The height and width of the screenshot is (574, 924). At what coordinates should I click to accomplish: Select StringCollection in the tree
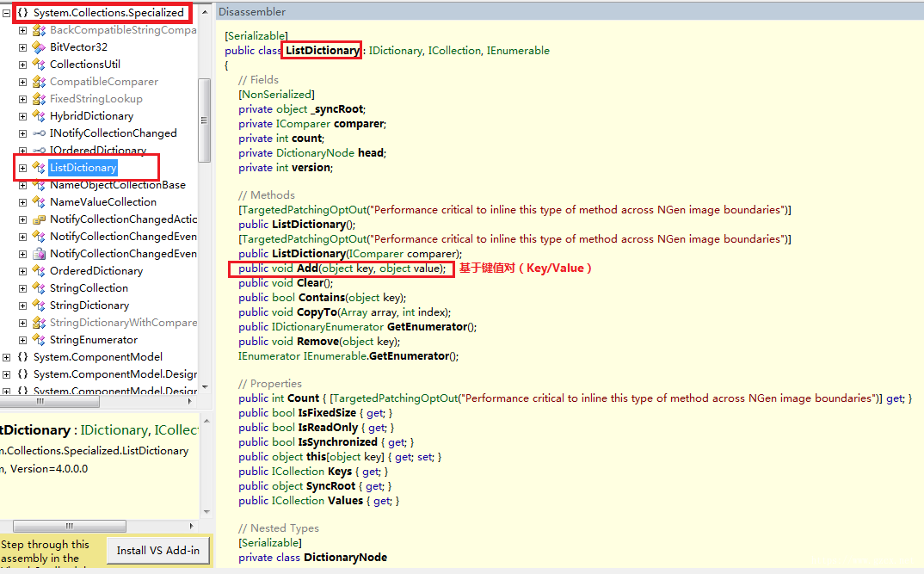tap(89, 288)
